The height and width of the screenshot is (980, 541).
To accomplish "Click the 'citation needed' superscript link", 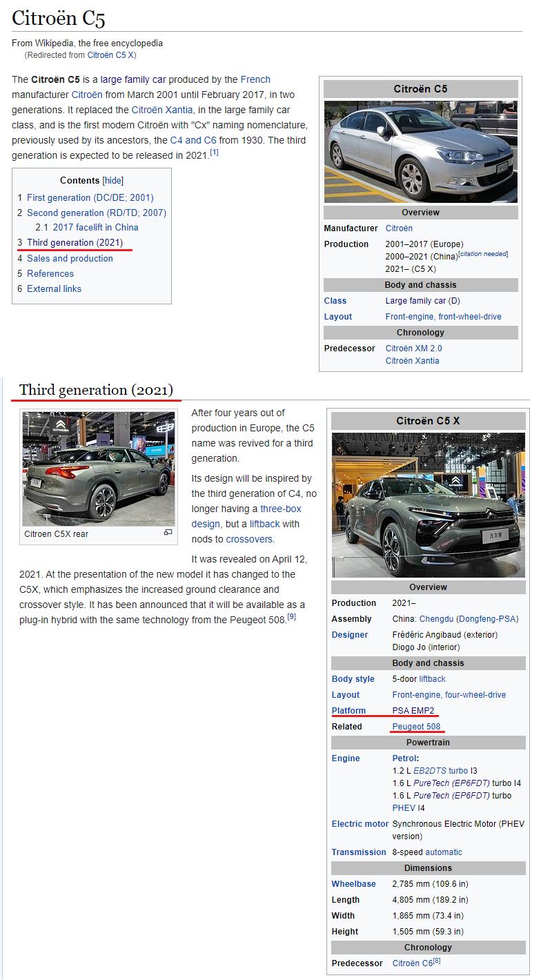I will click(x=483, y=254).
